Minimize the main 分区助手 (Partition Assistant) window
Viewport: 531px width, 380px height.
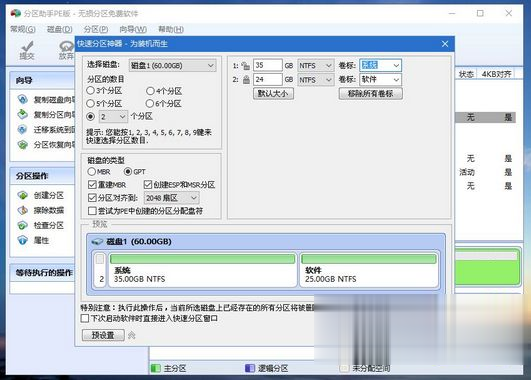[452, 13]
